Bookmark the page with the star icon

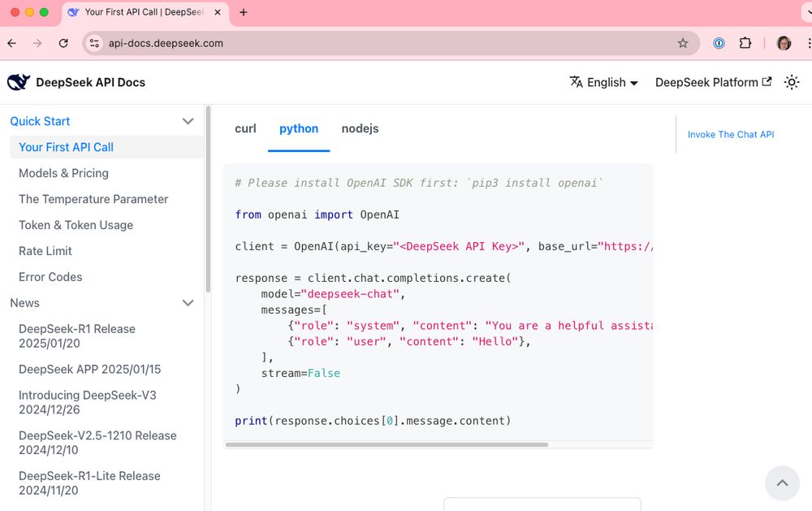(x=683, y=43)
